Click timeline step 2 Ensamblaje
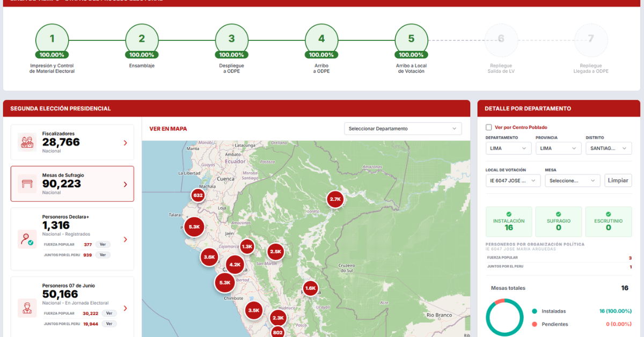644x337 pixels. tap(142, 40)
